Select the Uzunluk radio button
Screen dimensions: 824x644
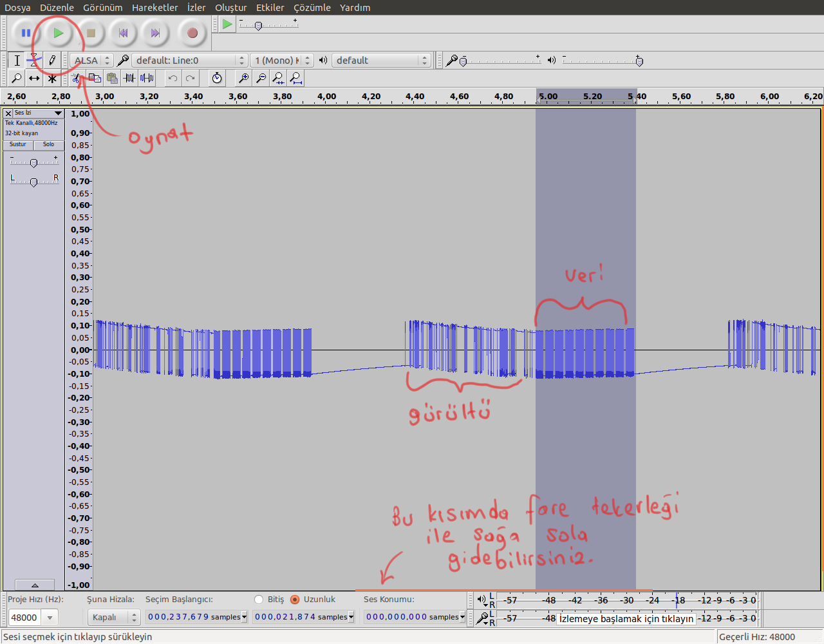[295, 600]
